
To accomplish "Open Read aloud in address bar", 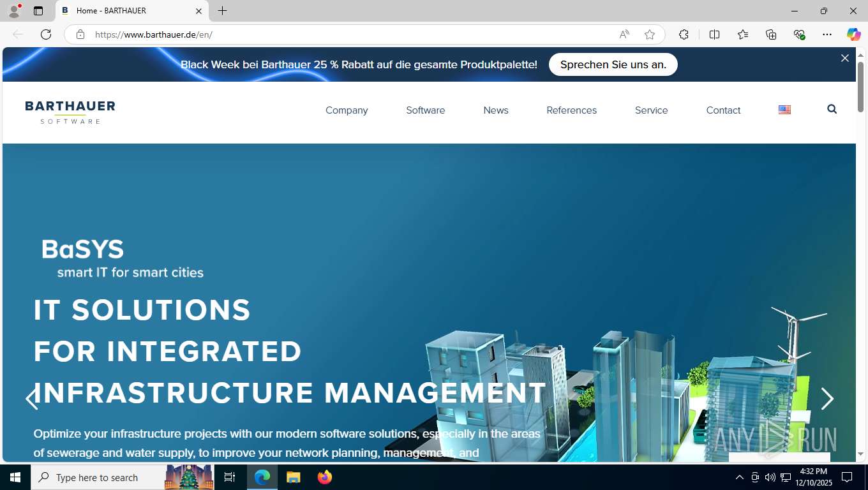I will 624,34.
